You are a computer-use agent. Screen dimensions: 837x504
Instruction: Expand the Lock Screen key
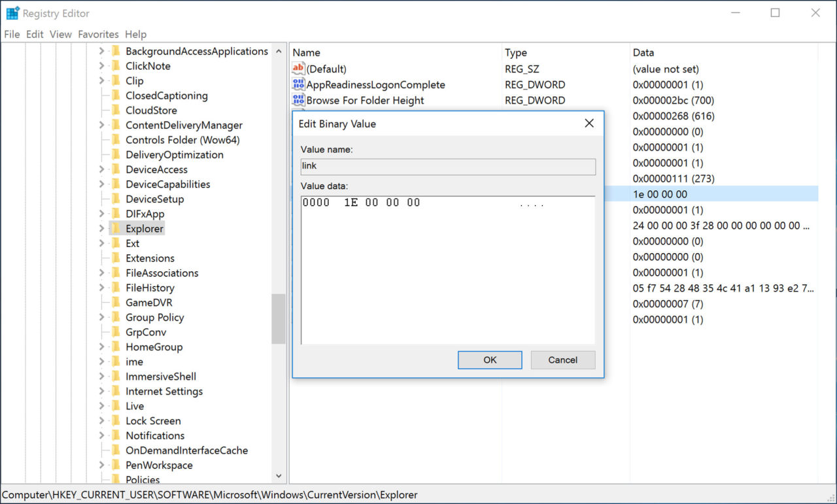[x=101, y=420]
